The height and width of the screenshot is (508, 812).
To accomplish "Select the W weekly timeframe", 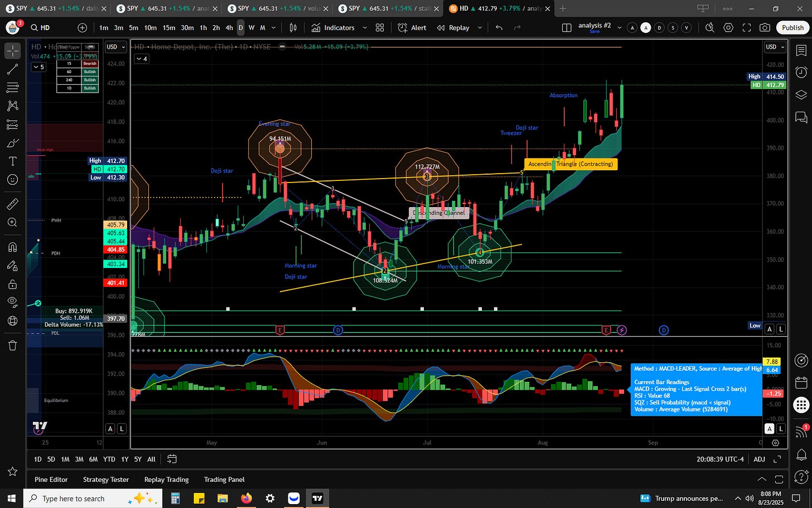I will coord(252,27).
